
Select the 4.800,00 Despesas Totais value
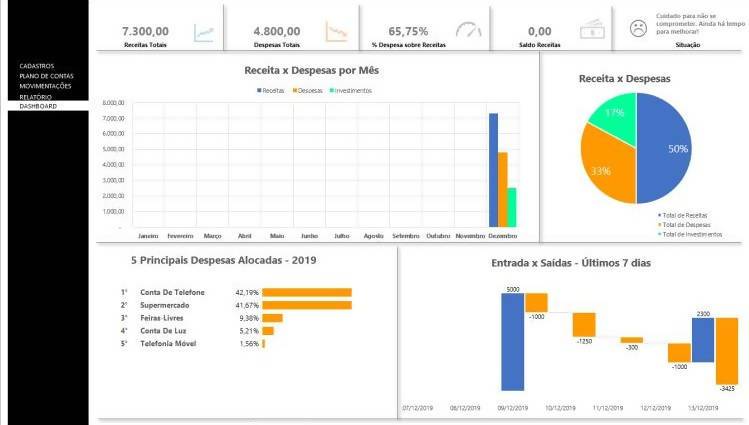277,32
